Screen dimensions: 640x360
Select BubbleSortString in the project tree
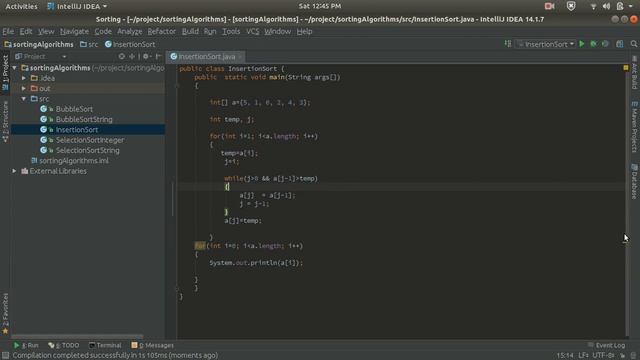tap(84, 119)
